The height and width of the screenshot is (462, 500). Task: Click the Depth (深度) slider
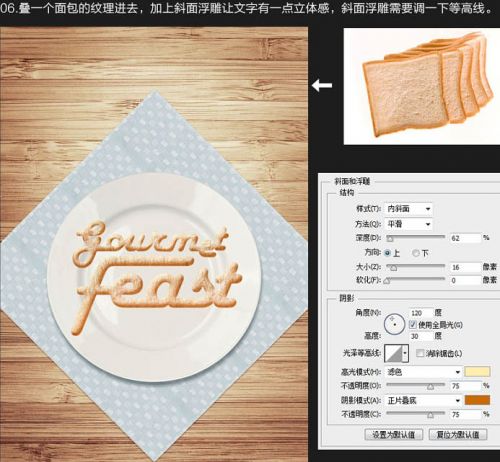(x=415, y=237)
